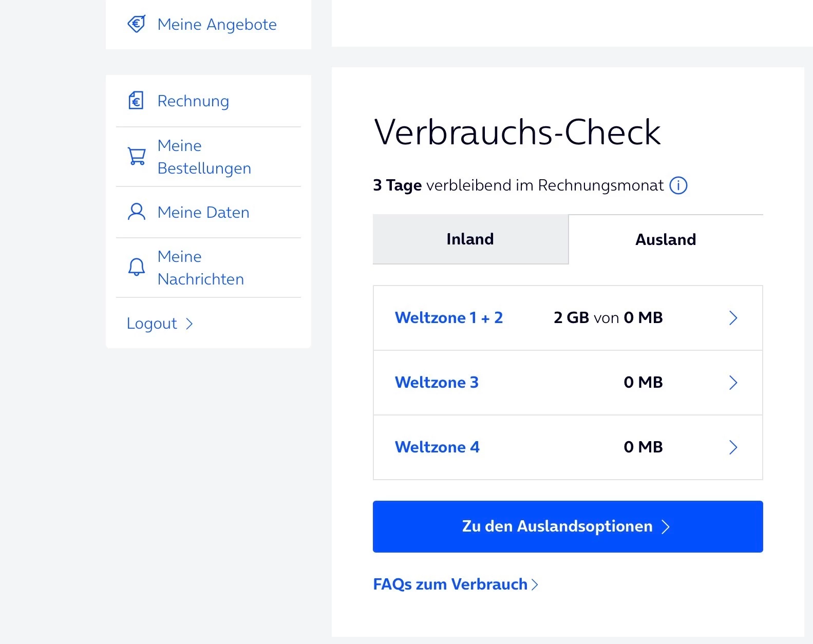Open Weltzone 1 + 2 details
The image size is (813, 644).
click(568, 318)
